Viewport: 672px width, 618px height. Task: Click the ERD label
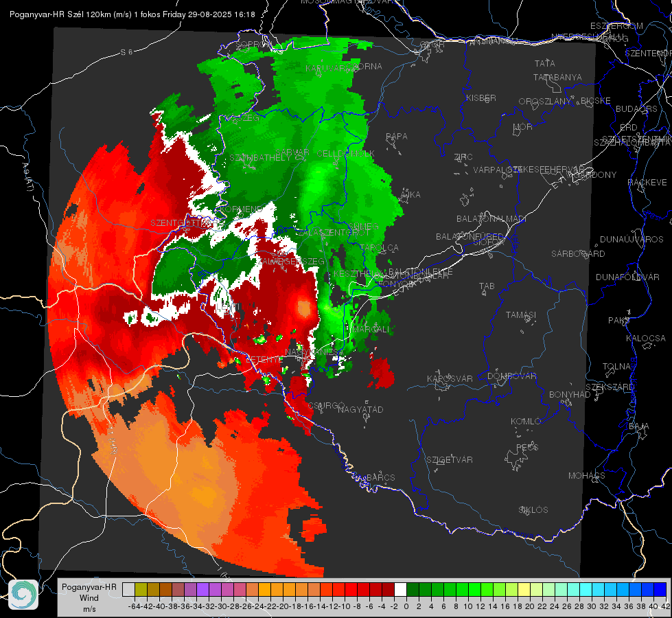click(629, 128)
